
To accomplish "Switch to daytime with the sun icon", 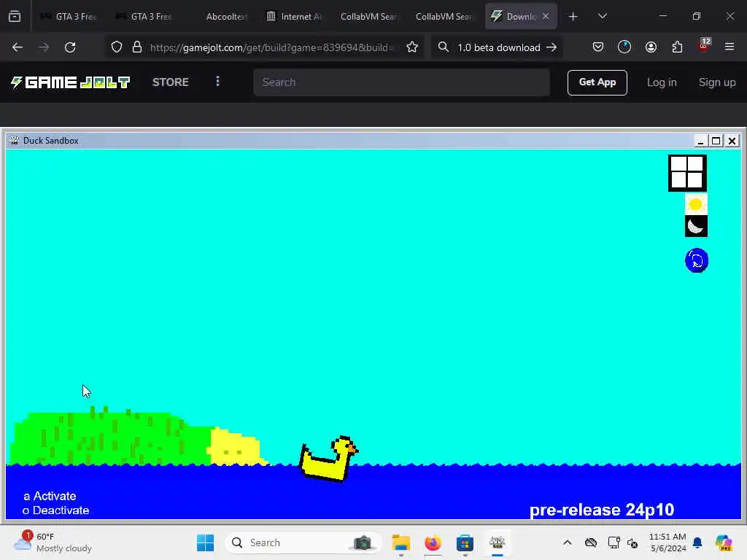I will [x=695, y=204].
